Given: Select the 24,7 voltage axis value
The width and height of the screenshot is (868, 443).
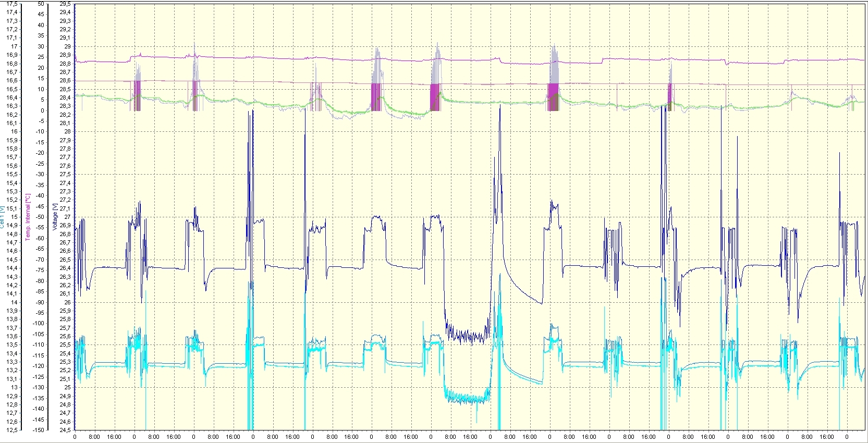Looking at the screenshot, I should pos(65,413).
